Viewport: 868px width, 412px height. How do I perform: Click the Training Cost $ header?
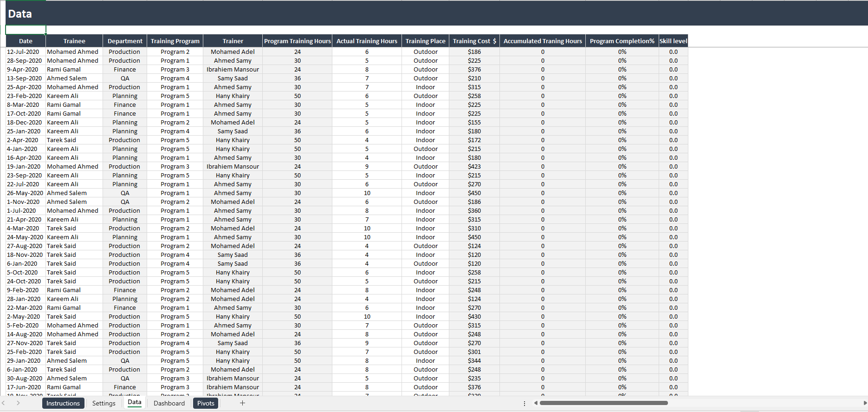pos(474,41)
